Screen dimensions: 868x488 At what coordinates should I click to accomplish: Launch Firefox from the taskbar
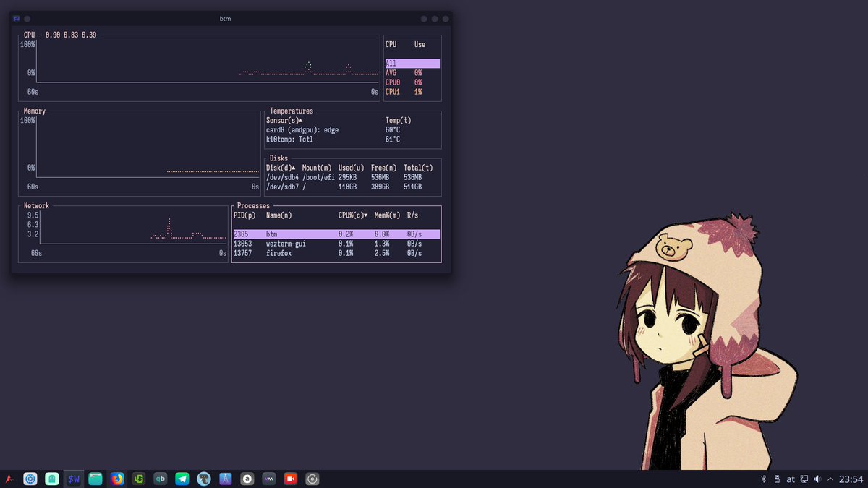[x=116, y=478]
